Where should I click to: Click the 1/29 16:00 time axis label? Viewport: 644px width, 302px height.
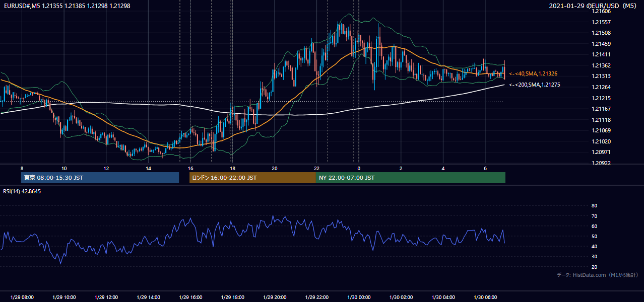190,297
